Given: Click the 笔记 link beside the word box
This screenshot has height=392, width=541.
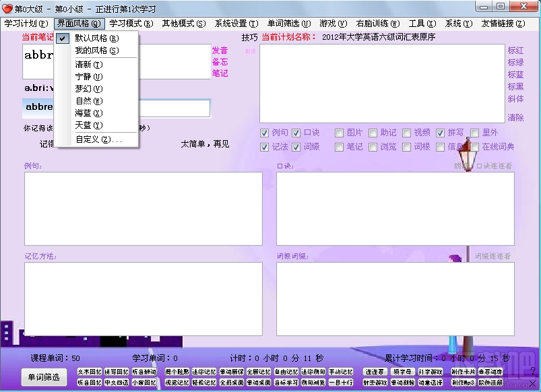Looking at the screenshot, I should (220, 73).
